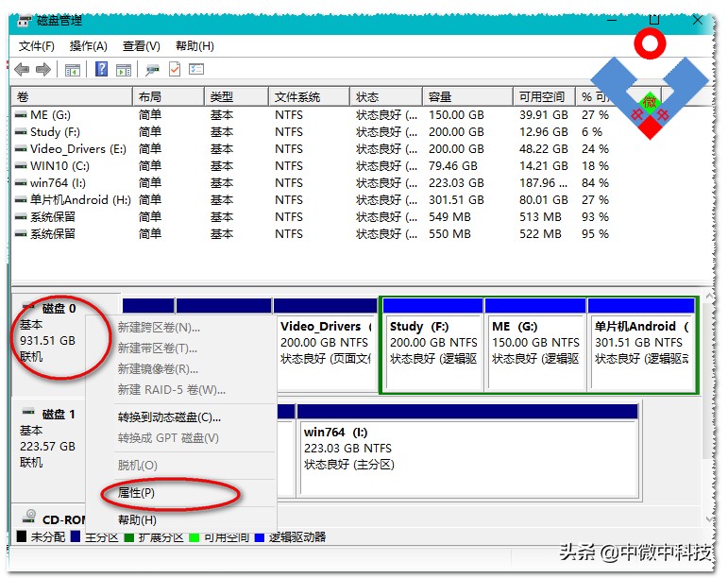Click the CD-ROM disc icon

click(x=29, y=517)
